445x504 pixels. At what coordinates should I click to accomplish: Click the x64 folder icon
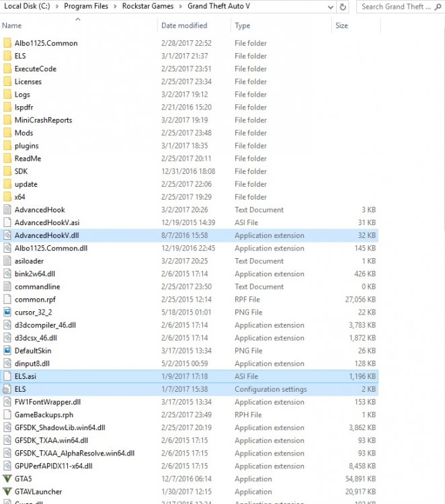(7, 197)
